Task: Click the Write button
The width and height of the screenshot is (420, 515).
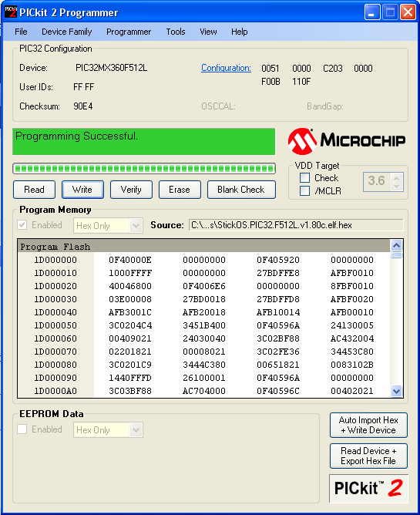Action: (82, 190)
